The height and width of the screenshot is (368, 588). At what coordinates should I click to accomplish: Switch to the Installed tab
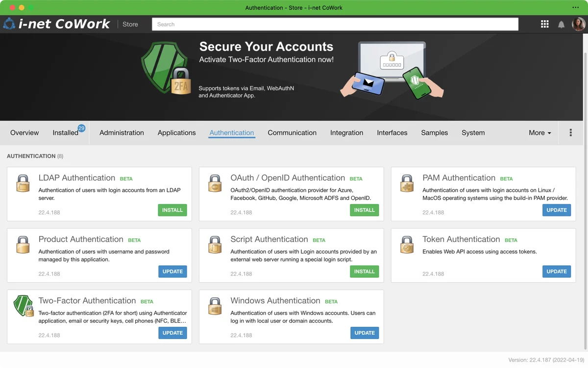pyautogui.click(x=66, y=132)
